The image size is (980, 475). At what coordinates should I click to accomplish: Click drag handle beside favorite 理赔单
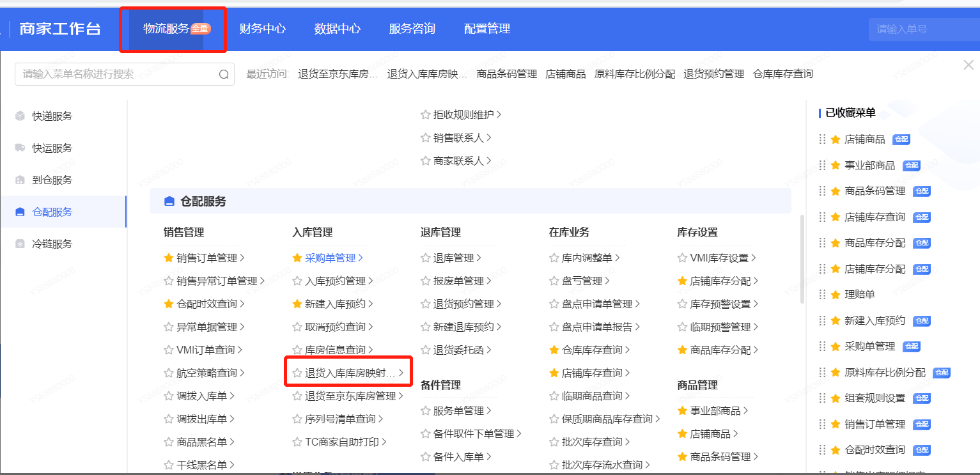822,295
